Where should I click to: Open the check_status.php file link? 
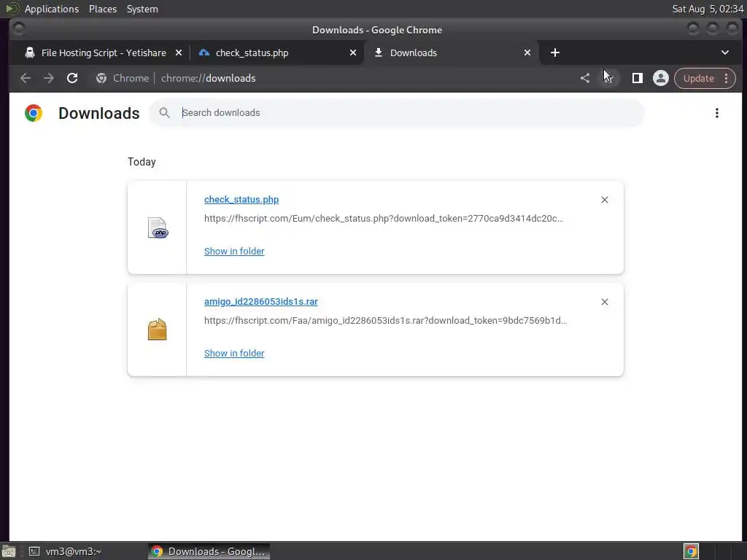point(241,200)
